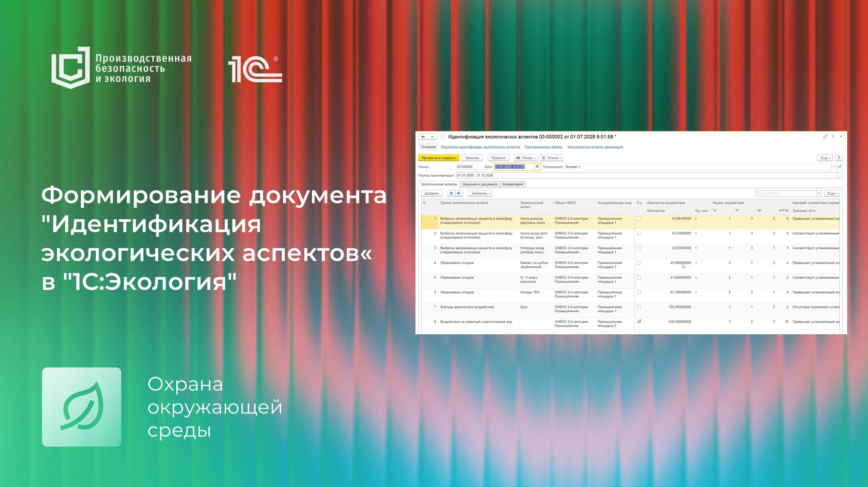Open the Заполнить dropdown

[x=480, y=193]
